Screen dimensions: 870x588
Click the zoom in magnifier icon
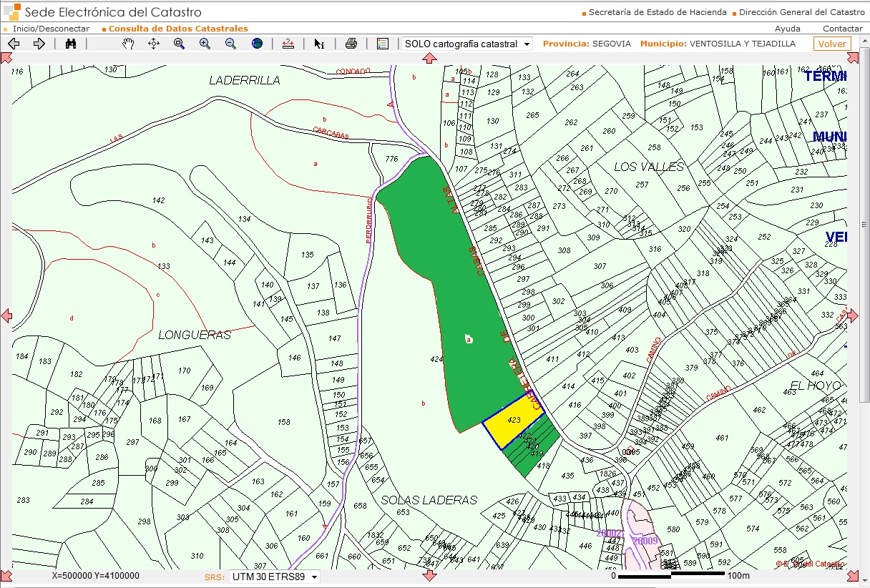click(205, 44)
